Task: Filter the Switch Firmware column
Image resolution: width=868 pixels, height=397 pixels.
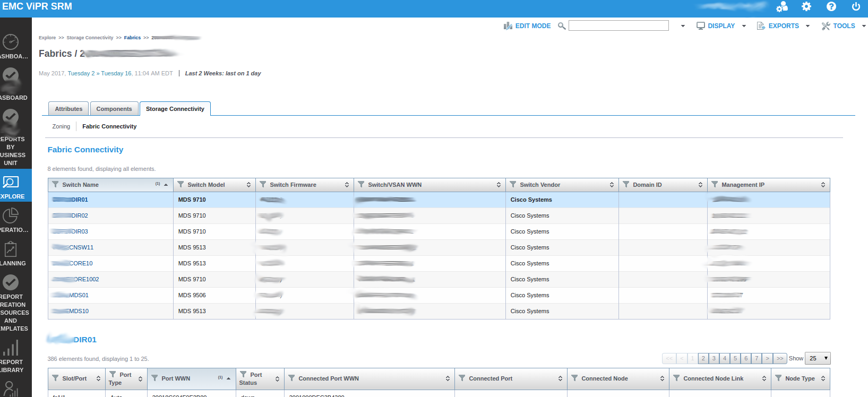Action: point(263,184)
